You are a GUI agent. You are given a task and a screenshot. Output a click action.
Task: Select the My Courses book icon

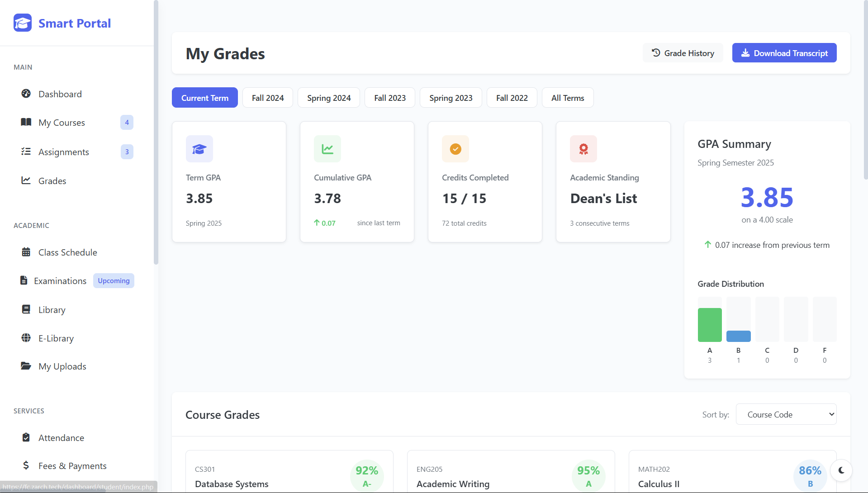click(x=26, y=122)
